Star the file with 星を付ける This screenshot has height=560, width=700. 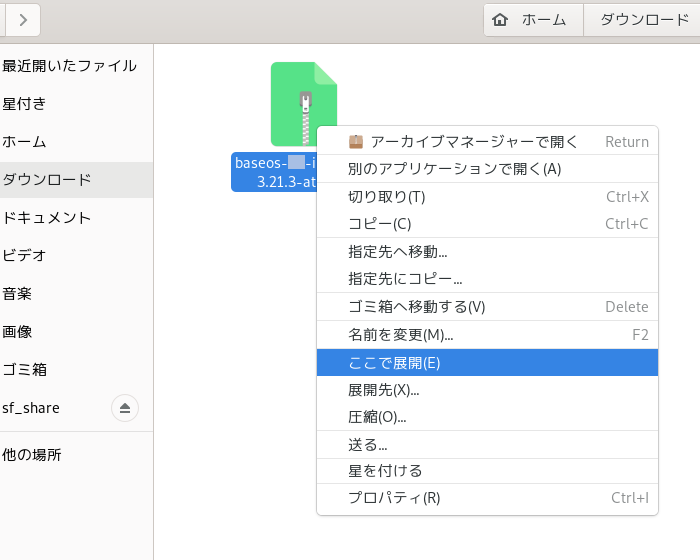385,471
